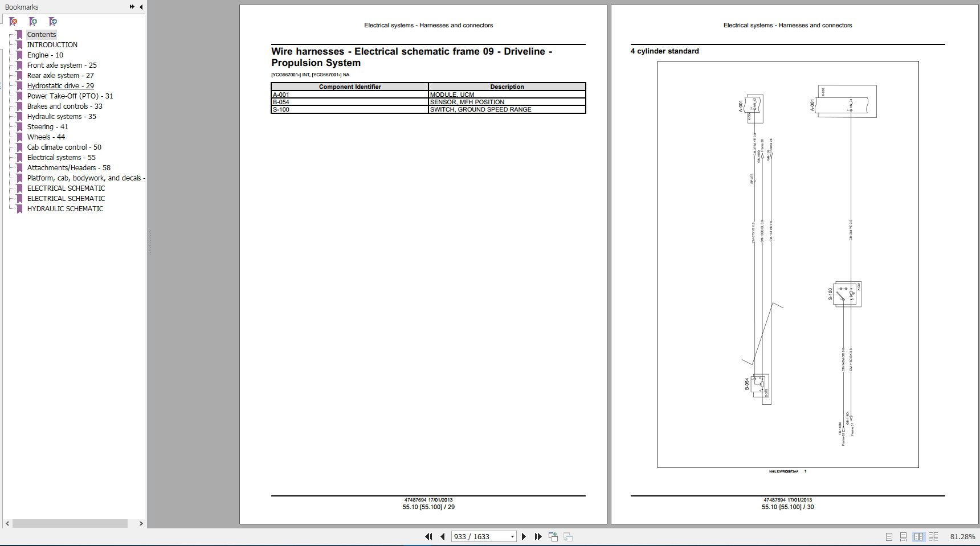The width and height of the screenshot is (980, 546).
Task: Expand panel using double-arrow chevron
Action: coord(132,7)
